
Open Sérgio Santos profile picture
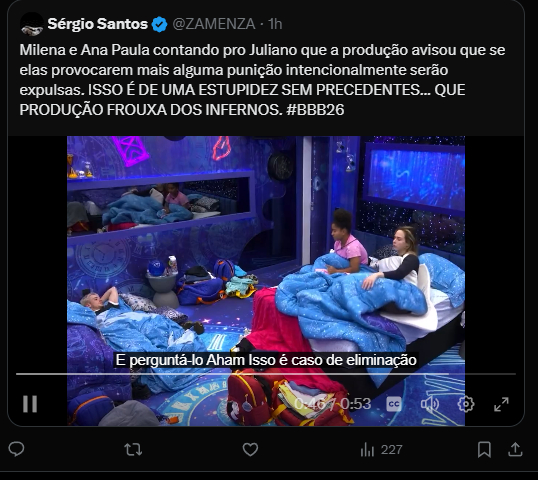32,24
